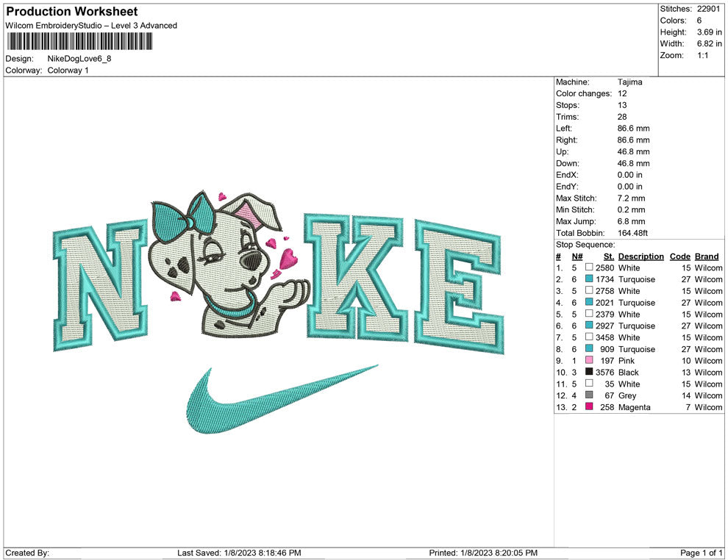Click the 'Down:' value 46.8 mm
This screenshot has width=728, height=560.
[x=633, y=163]
